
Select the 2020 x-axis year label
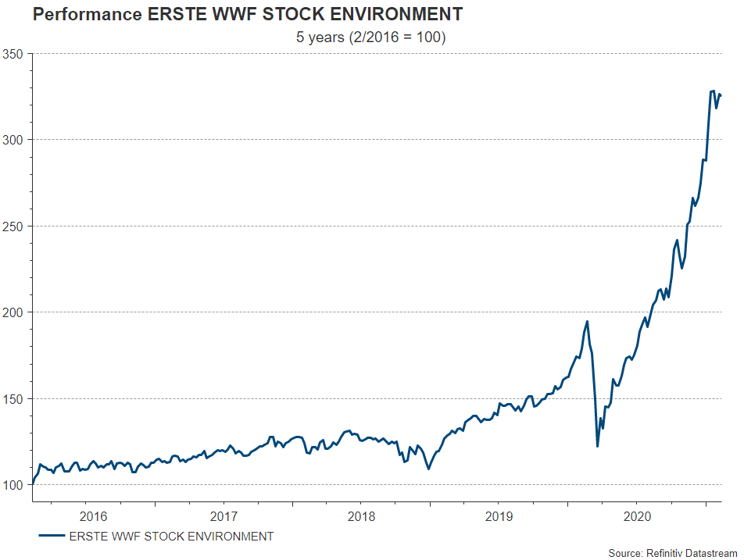(636, 515)
